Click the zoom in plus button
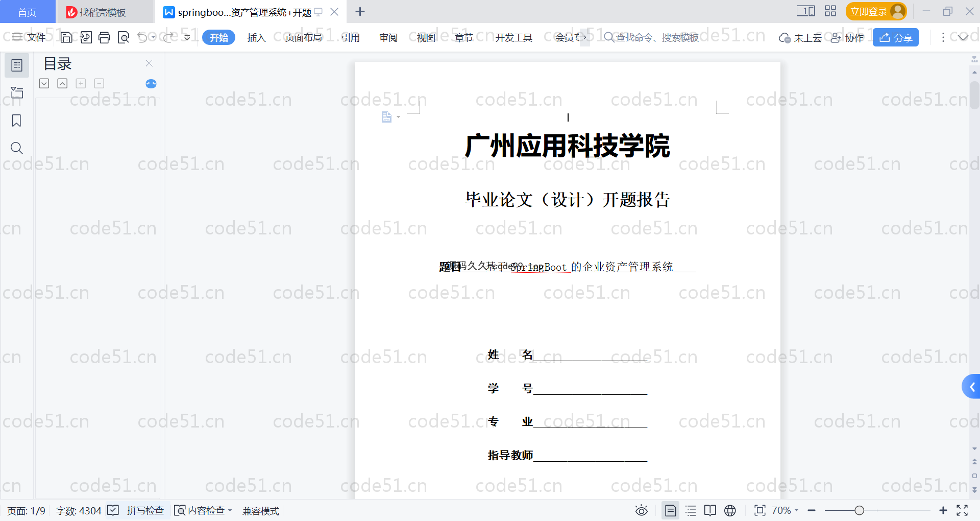The image size is (980, 521). (943, 510)
